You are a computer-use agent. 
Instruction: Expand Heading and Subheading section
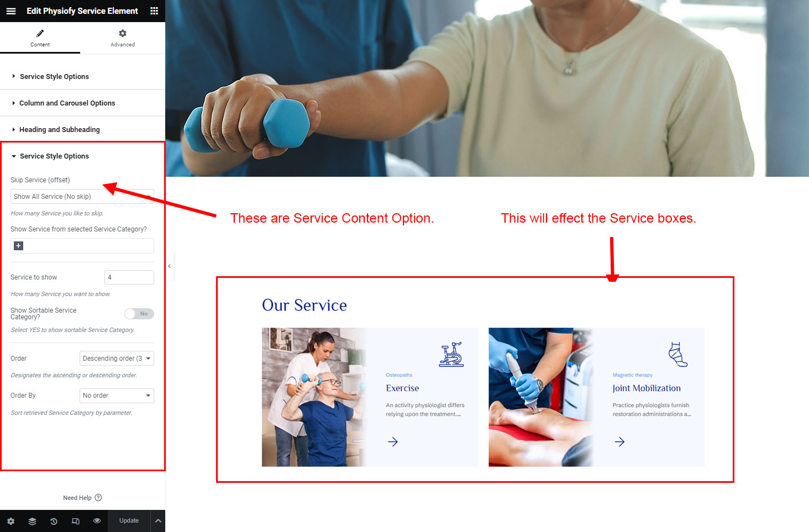point(82,130)
